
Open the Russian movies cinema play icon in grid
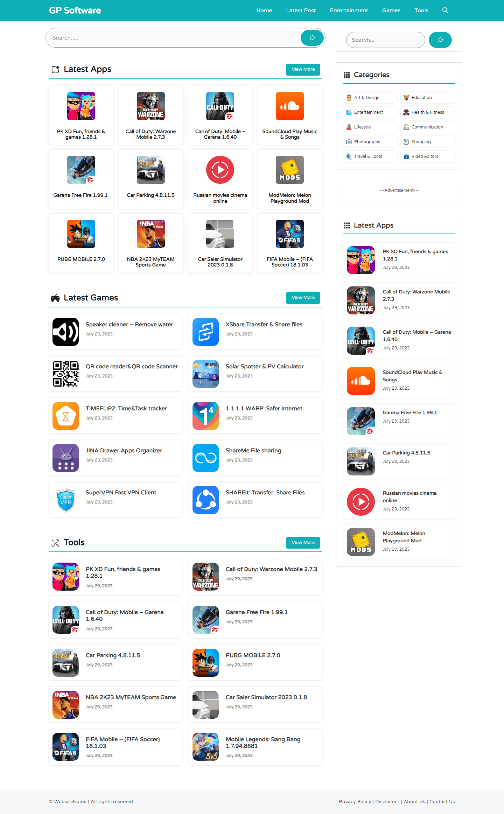220,170
